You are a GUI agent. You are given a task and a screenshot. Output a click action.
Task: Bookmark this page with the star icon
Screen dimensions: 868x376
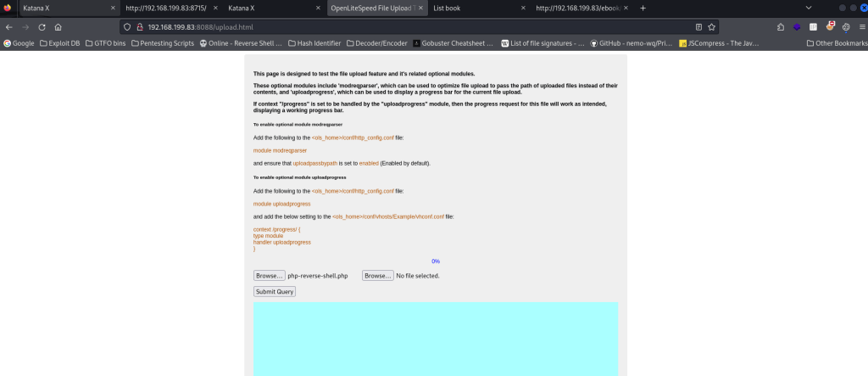tap(712, 26)
